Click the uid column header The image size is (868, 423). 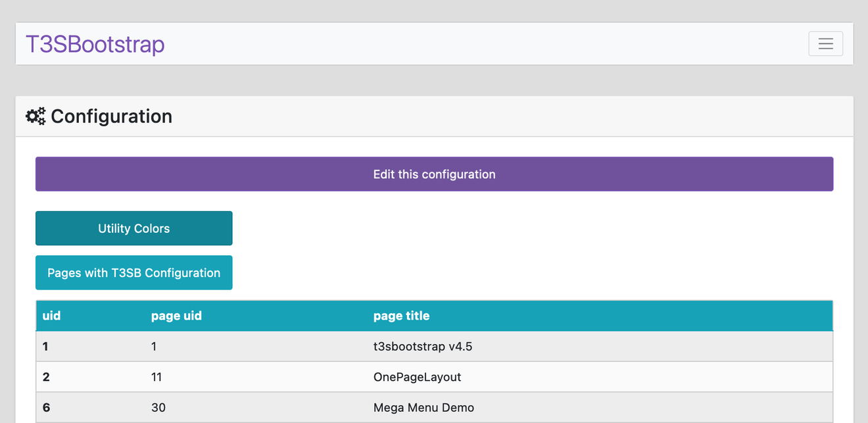(52, 316)
